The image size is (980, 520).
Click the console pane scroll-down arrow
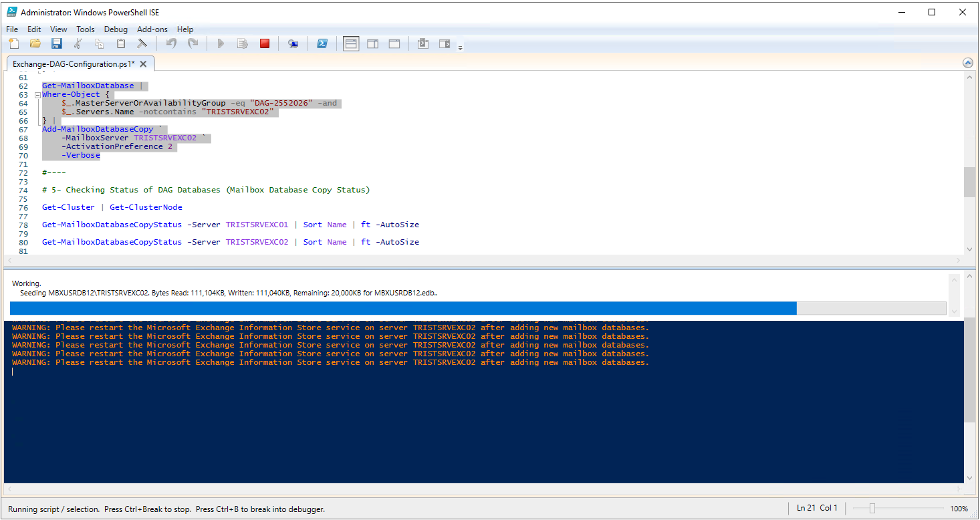(969, 477)
